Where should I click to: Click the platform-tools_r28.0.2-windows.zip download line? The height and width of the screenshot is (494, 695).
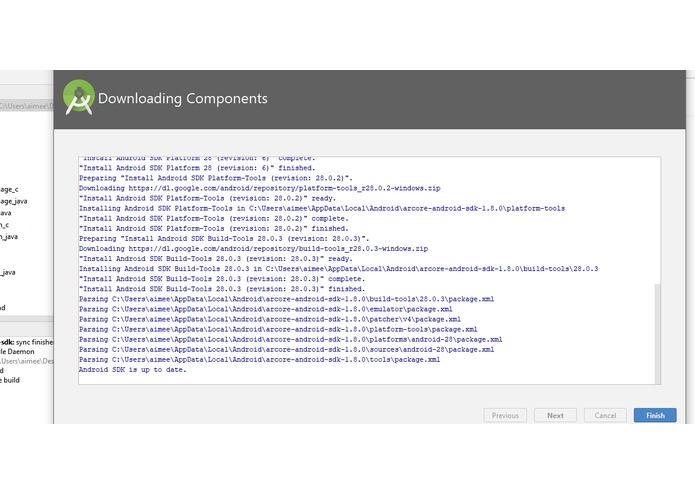260,188
